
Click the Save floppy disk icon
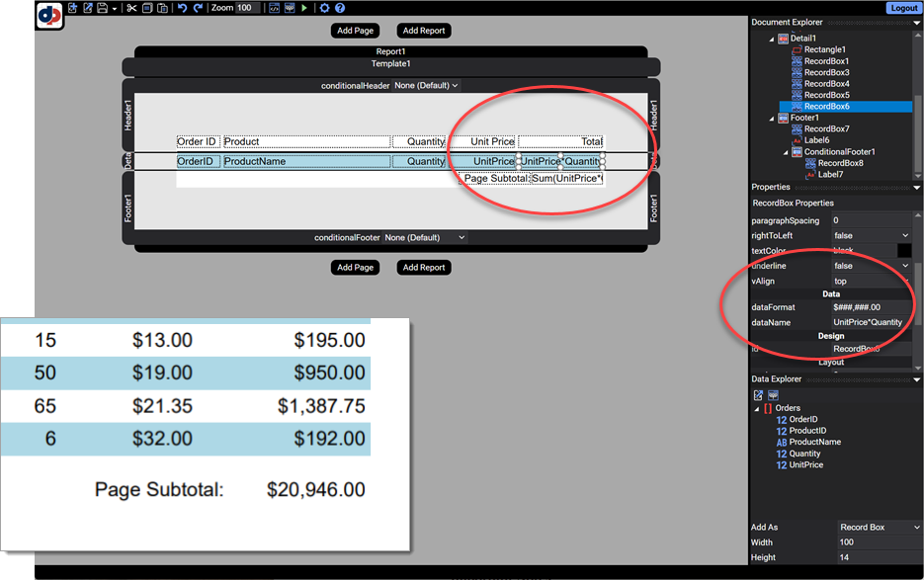[x=102, y=8]
